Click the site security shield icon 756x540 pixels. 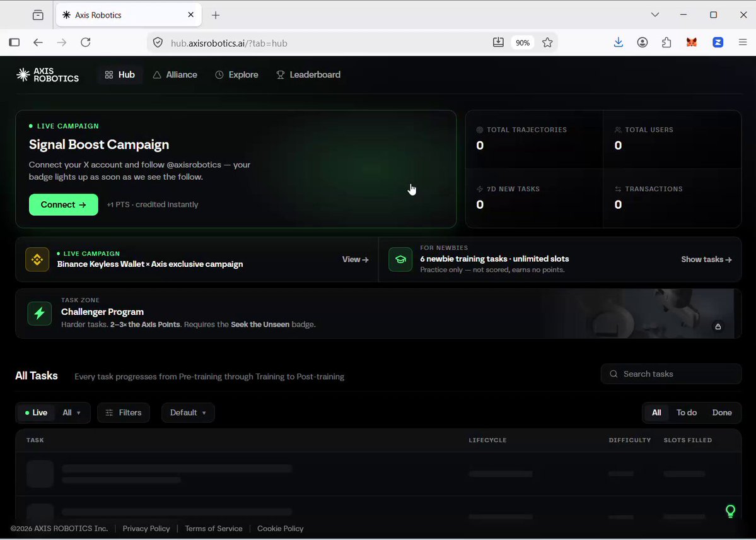click(x=158, y=43)
